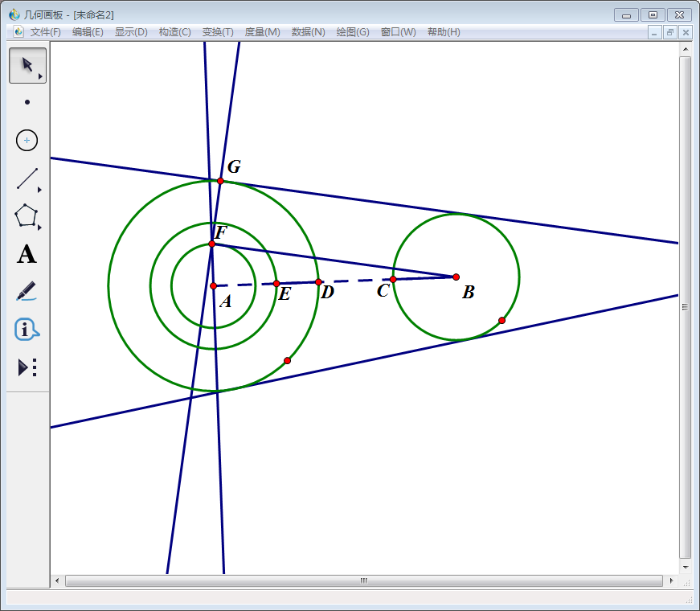Open the 文件(F) menu

coord(45,32)
